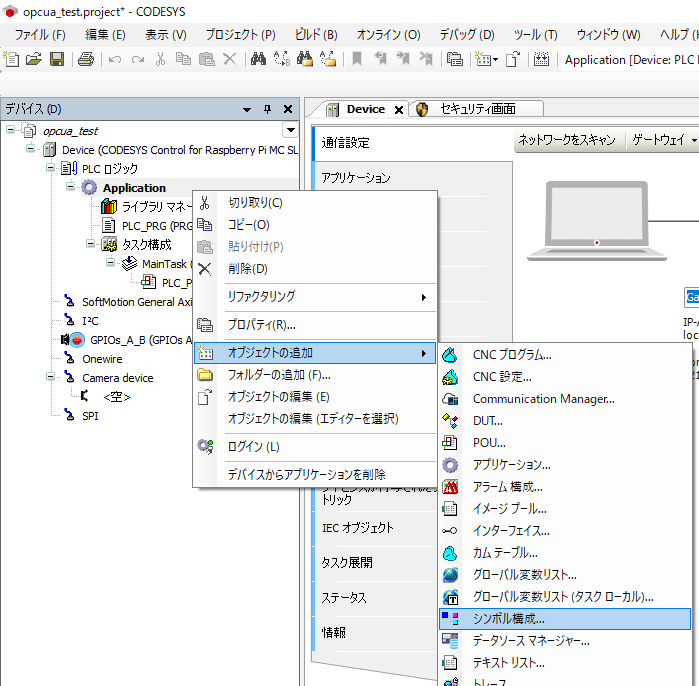
Task: Select the <空> camera slot item
Action: [116, 397]
